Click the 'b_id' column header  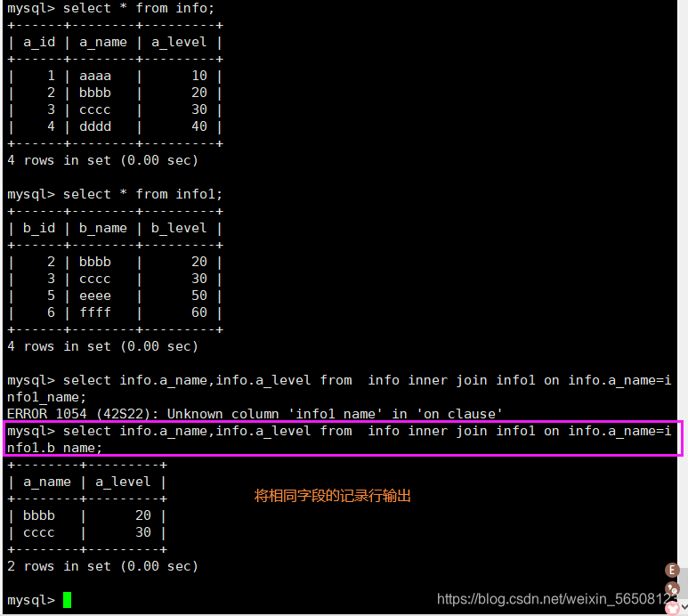click(39, 228)
